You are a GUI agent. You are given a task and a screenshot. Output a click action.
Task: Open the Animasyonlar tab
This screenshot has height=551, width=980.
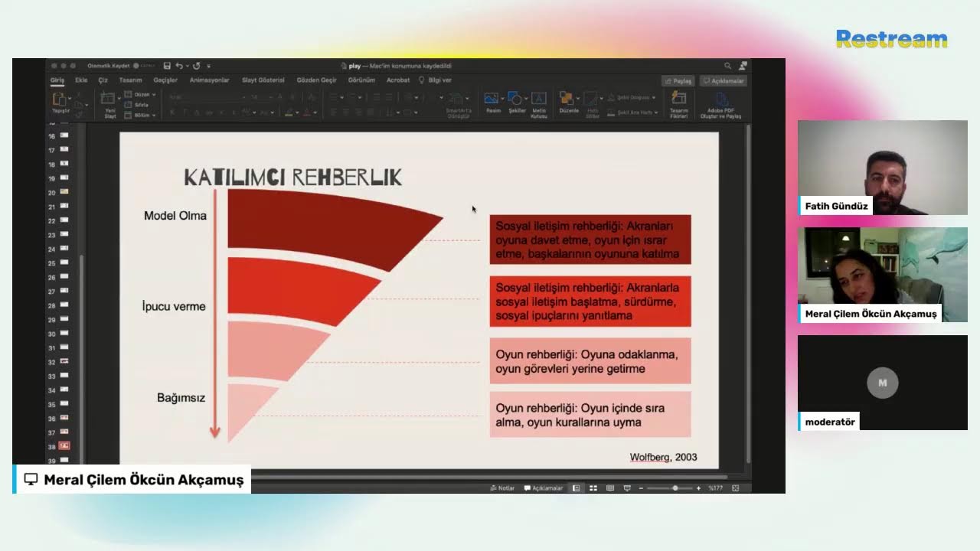coord(209,80)
